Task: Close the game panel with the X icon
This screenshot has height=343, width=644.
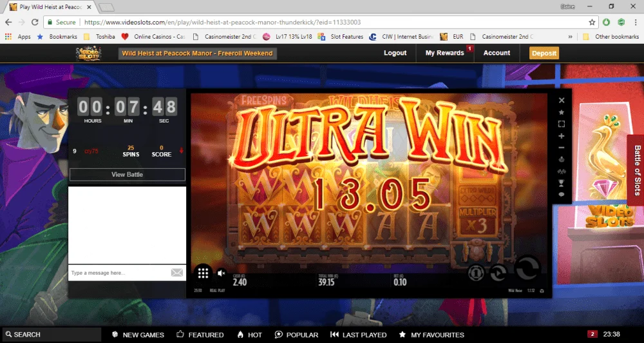Action: click(x=562, y=100)
